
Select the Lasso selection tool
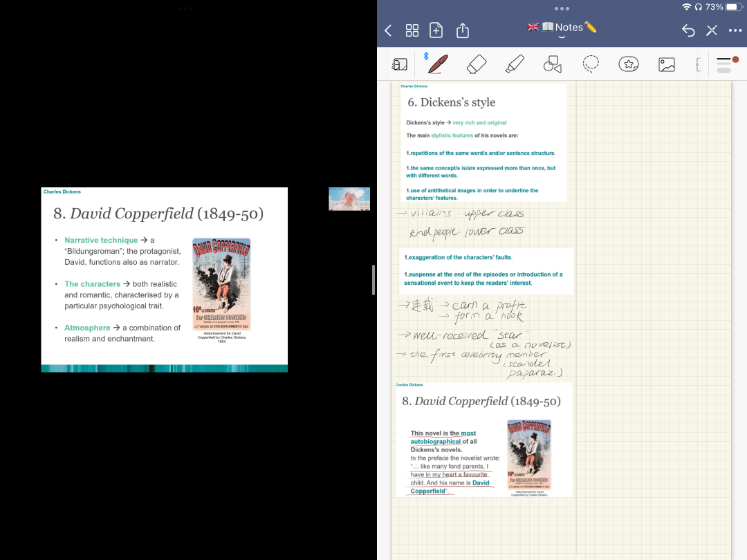[590, 64]
